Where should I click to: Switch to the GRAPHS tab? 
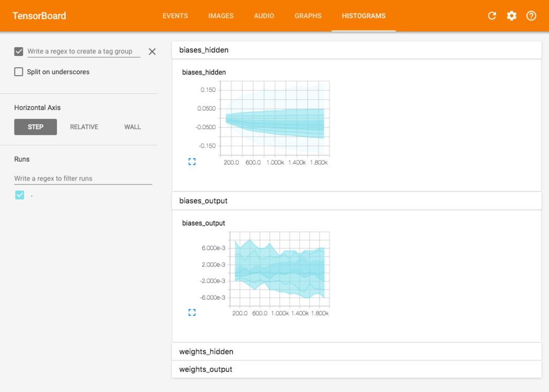(x=308, y=16)
